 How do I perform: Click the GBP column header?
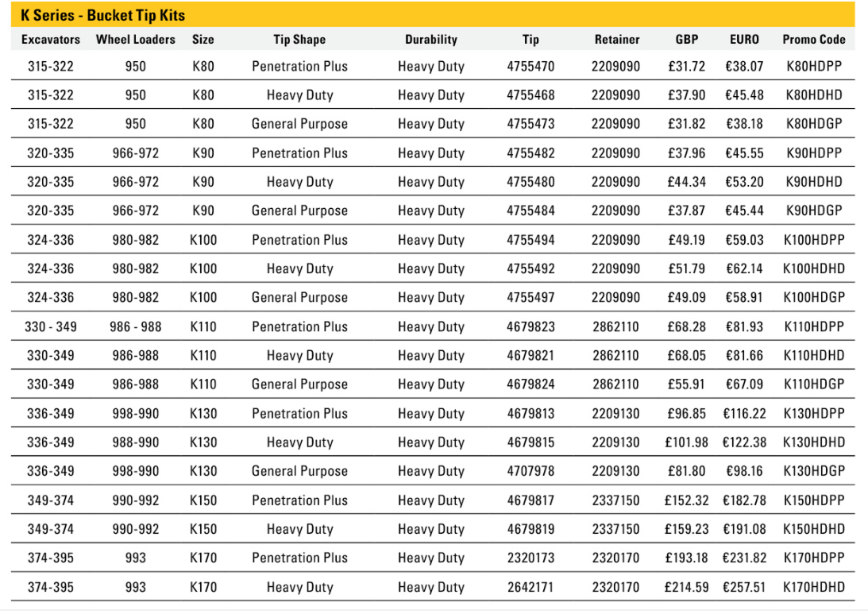pos(687,39)
